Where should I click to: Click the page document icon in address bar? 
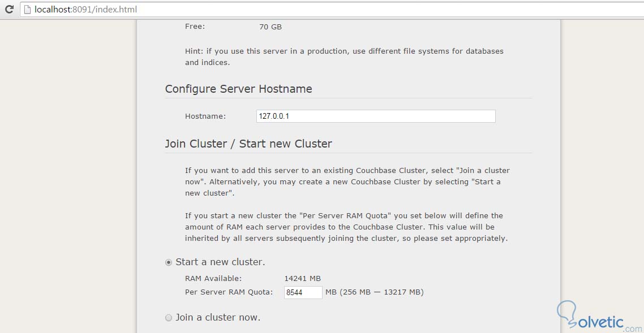pos(28,10)
